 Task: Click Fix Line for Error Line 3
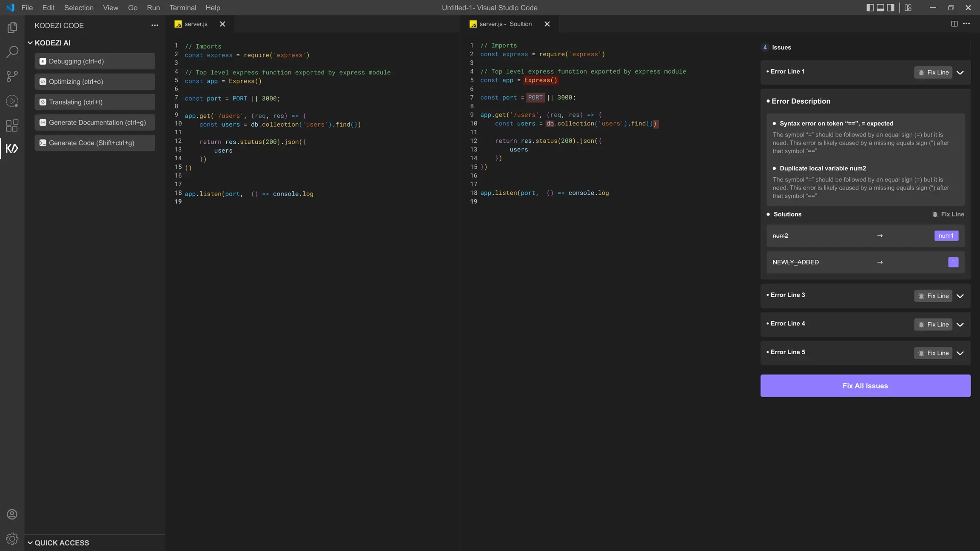(933, 296)
